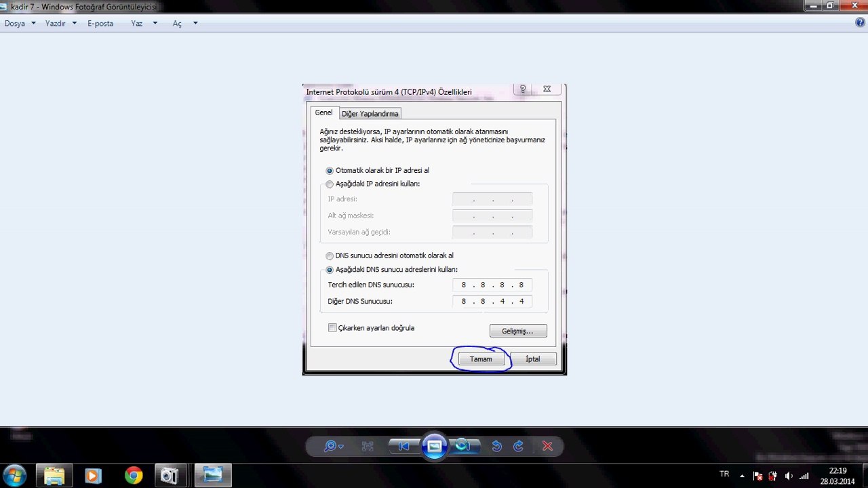Click the fit-to-window actual size icon

(368, 446)
